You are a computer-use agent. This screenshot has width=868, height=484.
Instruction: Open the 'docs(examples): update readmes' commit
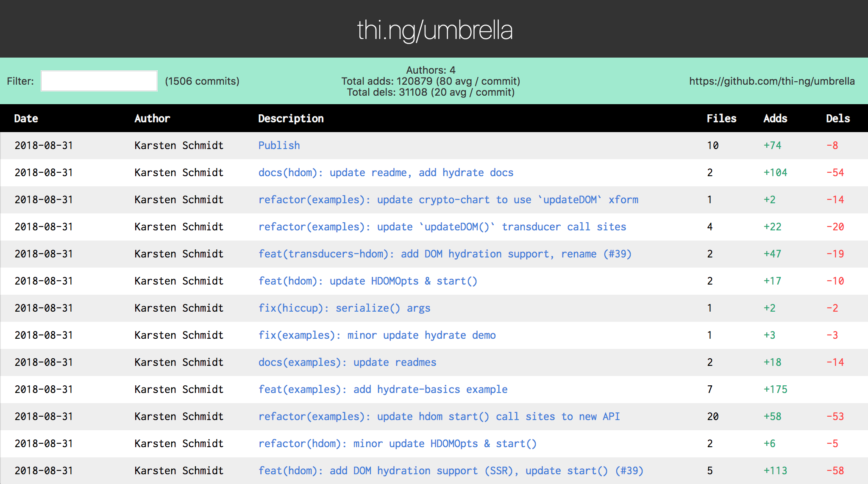(347, 362)
